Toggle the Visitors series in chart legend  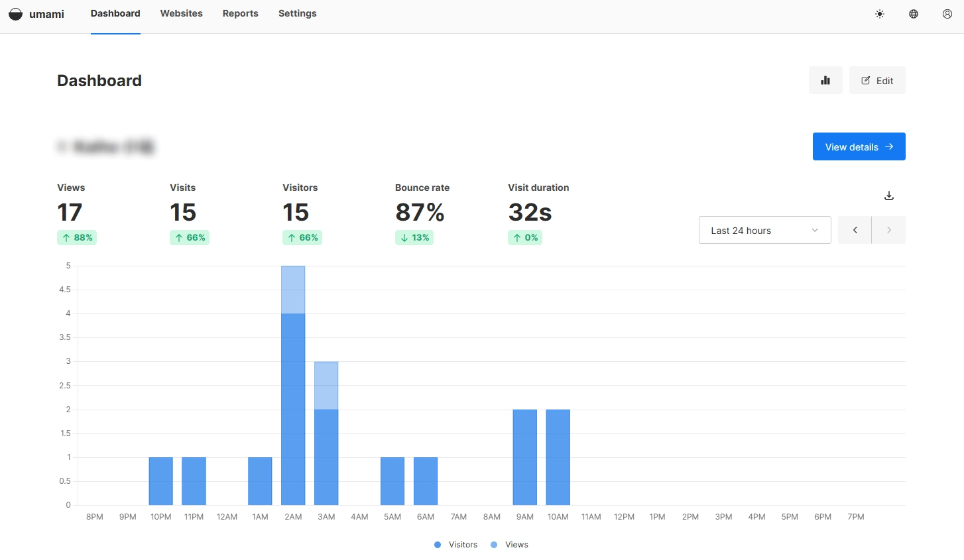click(462, 545)
